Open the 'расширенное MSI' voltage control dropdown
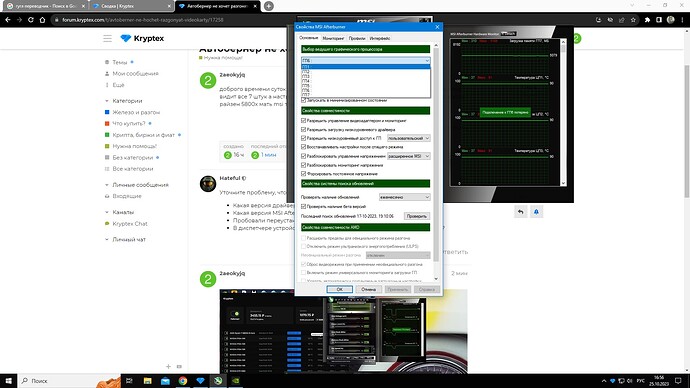The width and height of the screenshot is (690, 388). point(408,156)
